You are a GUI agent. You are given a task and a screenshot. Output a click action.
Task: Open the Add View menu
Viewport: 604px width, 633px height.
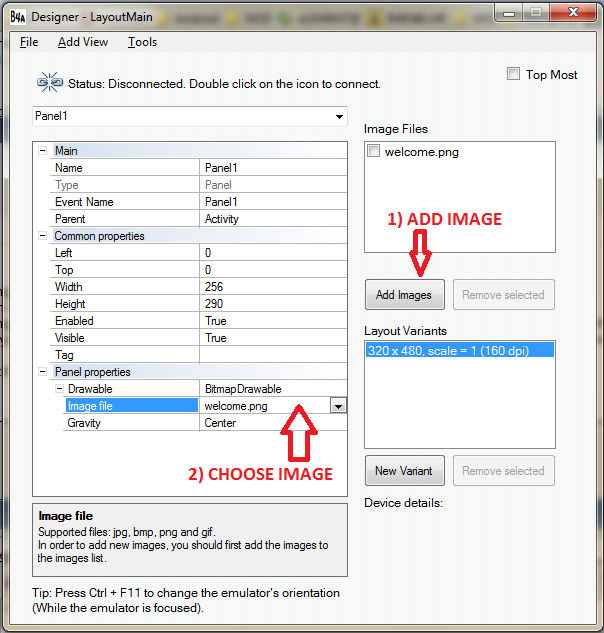(x=83, y=42)
